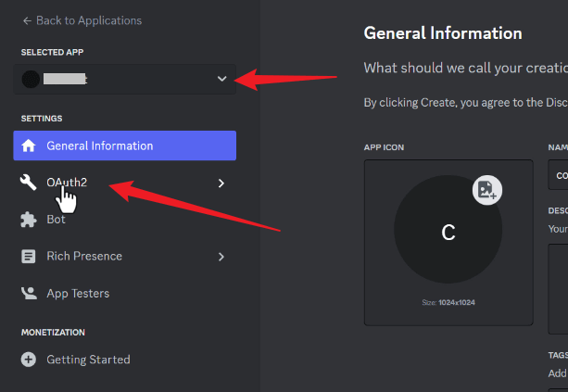Go to the Bot settings section
568x392 pixels.
[x=56, y=220]
